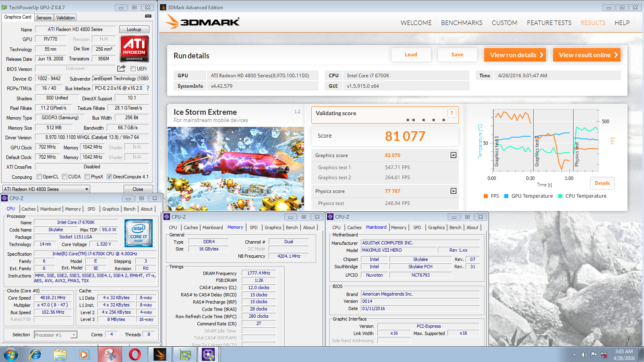Click the 81 077 score value
The height and width of the screenshot is (362, 644).
pyautogui.click(x=405, y=136)
